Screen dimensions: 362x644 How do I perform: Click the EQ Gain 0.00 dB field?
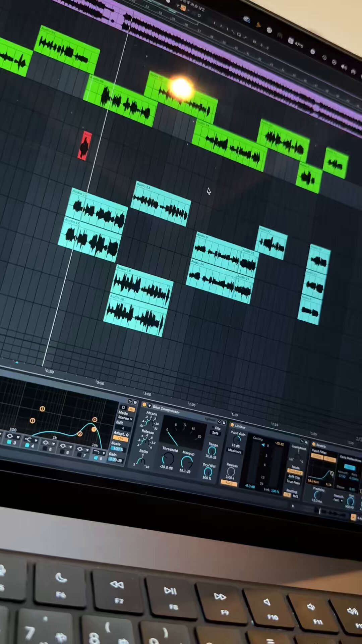click(115, 460)
